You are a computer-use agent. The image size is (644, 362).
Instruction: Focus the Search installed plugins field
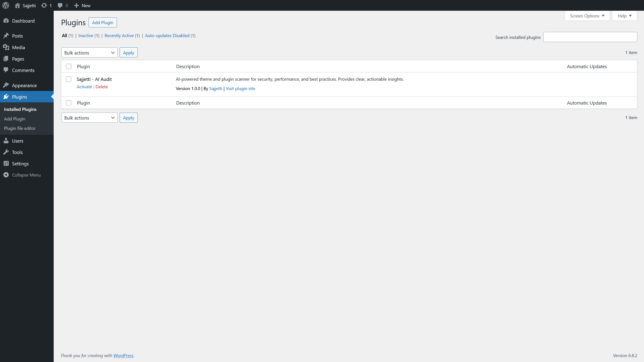click(x=590, y=37)
